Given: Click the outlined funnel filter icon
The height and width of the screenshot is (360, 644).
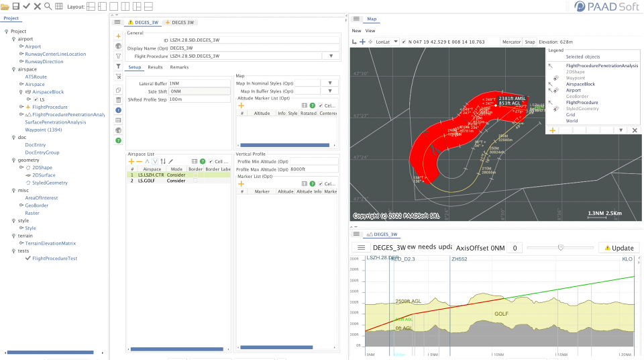Looking at the screenshot, I should point(118,56).
